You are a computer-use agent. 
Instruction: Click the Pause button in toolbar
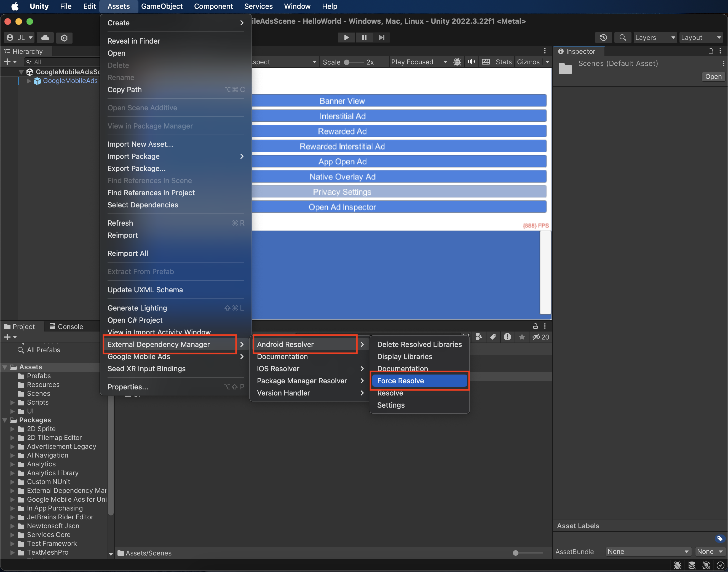[x=364, y=37]
